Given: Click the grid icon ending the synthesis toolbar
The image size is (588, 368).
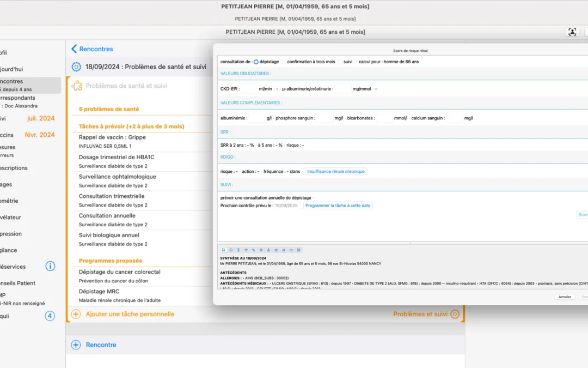Looking at the screenshot, I should 299,250.
